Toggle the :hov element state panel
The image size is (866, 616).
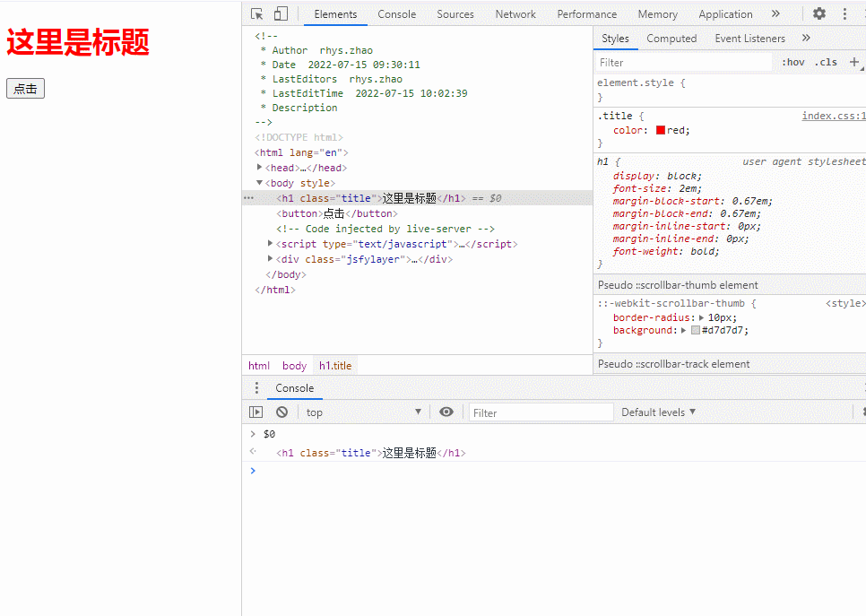point(793,63)
